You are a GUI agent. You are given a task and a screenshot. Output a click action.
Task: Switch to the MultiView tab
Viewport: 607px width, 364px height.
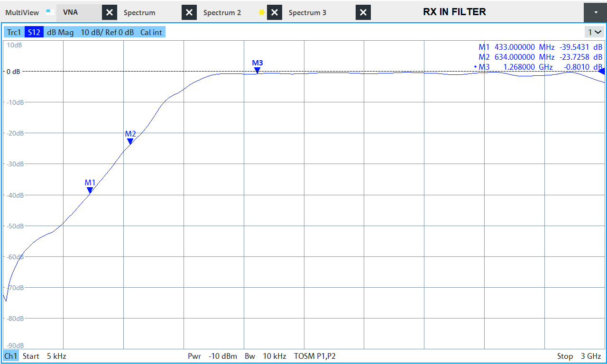(x=22, y=13)
